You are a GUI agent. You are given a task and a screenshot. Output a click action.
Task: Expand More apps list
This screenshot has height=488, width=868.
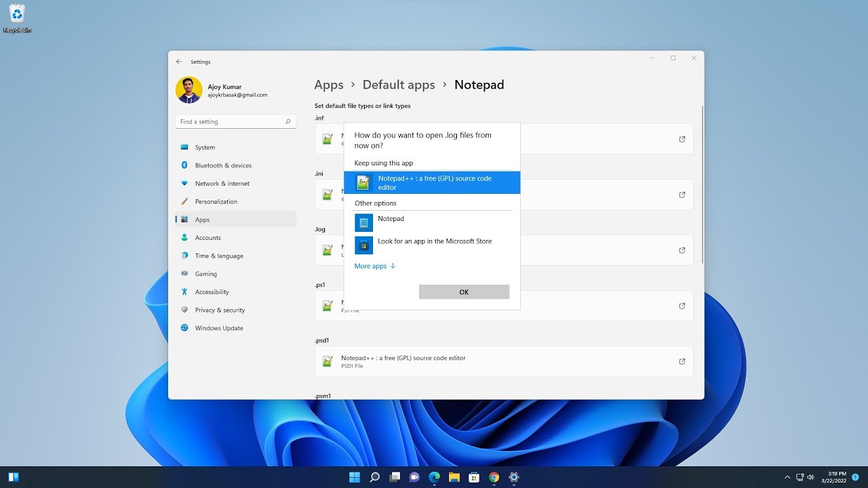(375, 266)
